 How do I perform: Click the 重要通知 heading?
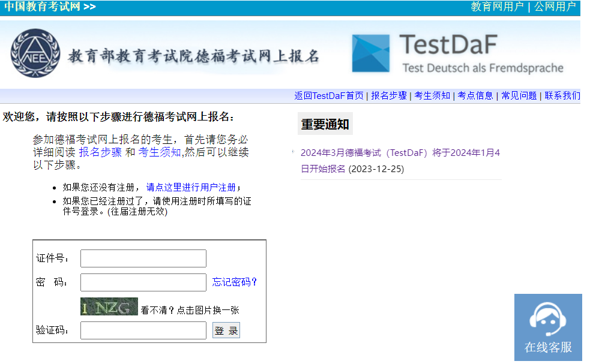(325, 124)
